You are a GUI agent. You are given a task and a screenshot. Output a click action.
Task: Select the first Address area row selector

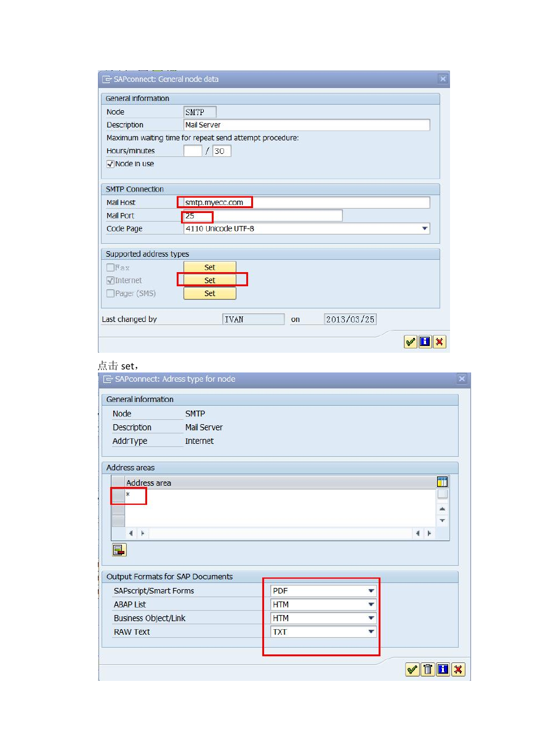point(118,496)
